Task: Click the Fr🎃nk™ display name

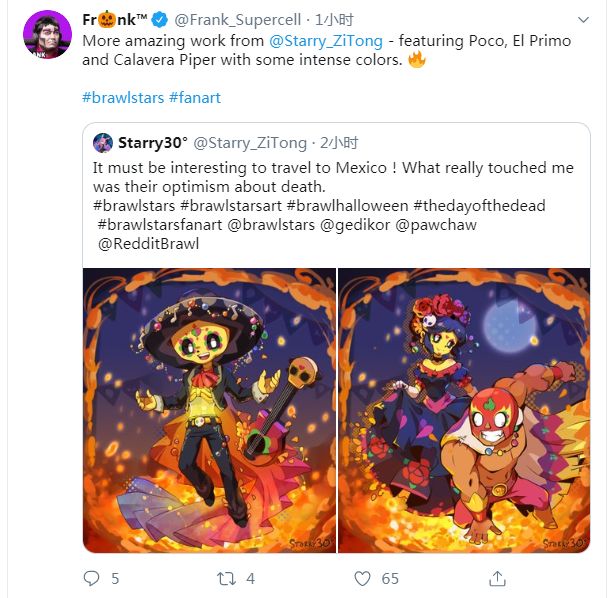Action: click(x=116, y=20)
